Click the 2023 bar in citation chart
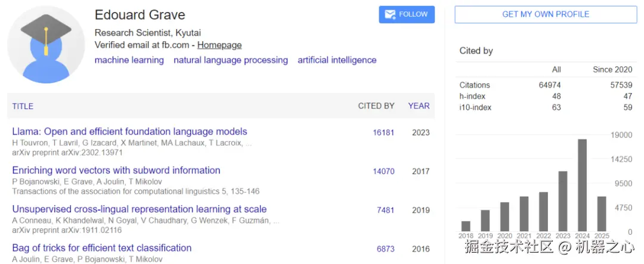644x264 pixels. coord(563,201)
